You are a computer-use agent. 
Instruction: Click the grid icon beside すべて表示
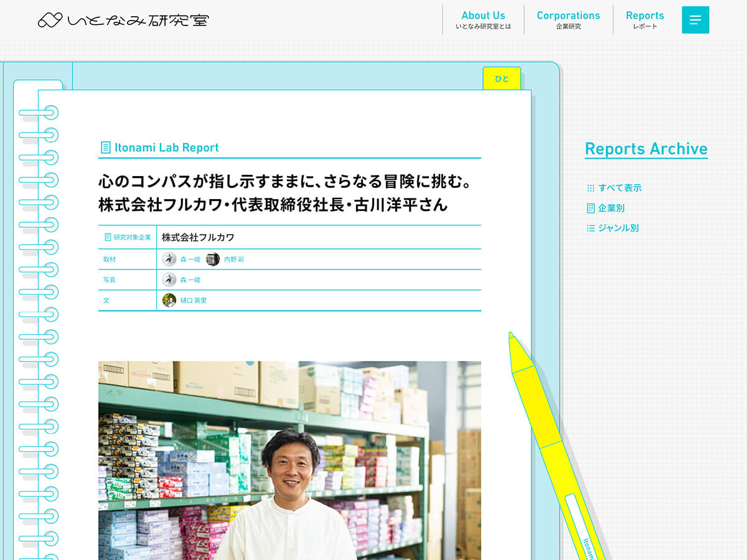[x=591, y=188]
